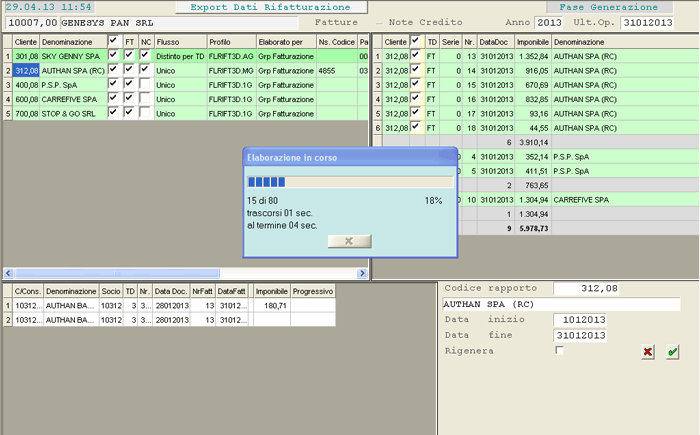Click the CARREFIVE SPA row in right grid
The width and height of the screenshot is (700, 435).
(578, 200)
